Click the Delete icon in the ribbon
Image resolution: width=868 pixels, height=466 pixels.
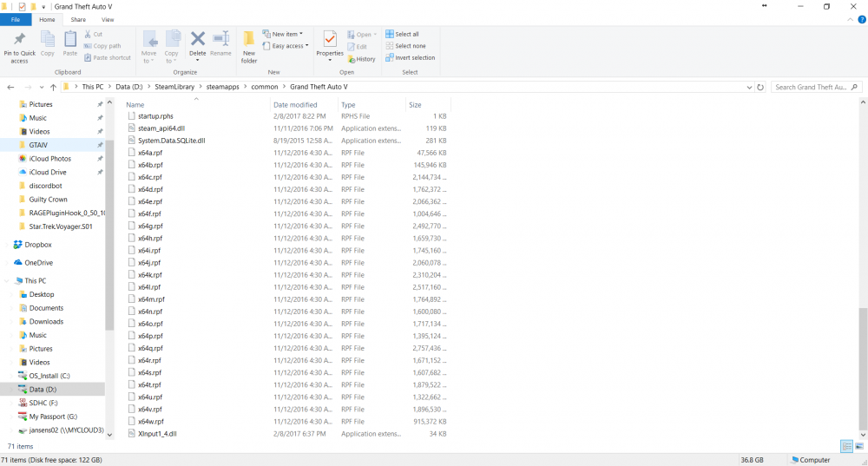198,43
